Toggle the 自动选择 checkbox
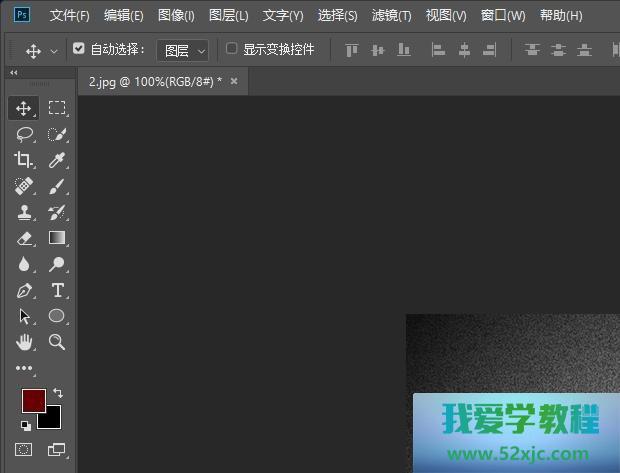 80,49
